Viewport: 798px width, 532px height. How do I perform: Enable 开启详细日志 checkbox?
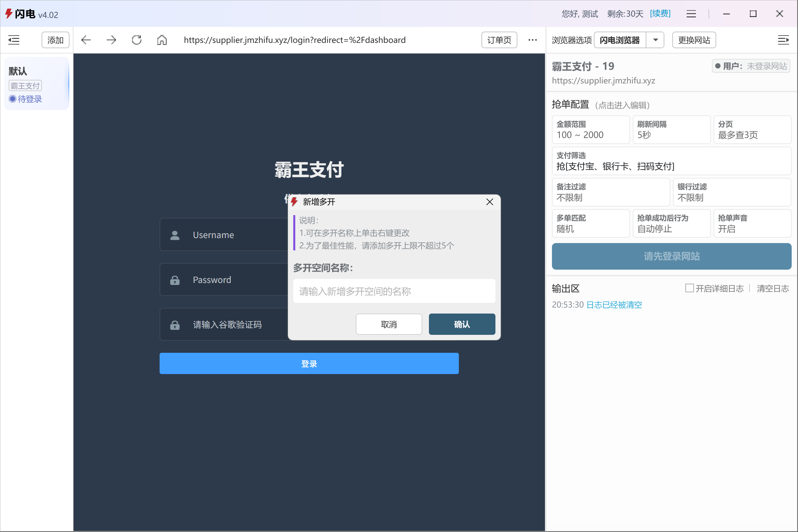point(689,288)
